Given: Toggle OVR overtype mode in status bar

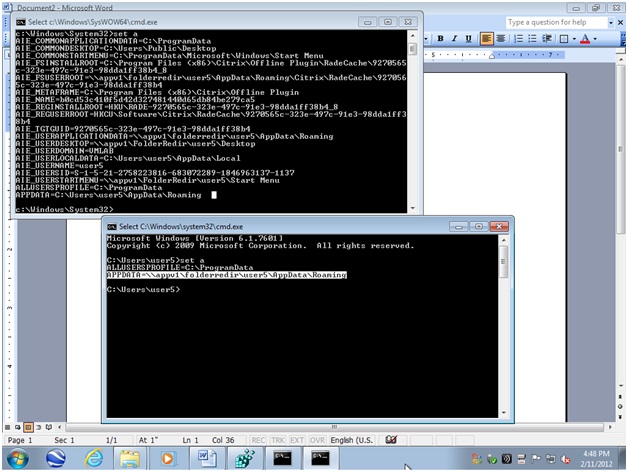Looking at the screenshot, I should coord(318,440).
